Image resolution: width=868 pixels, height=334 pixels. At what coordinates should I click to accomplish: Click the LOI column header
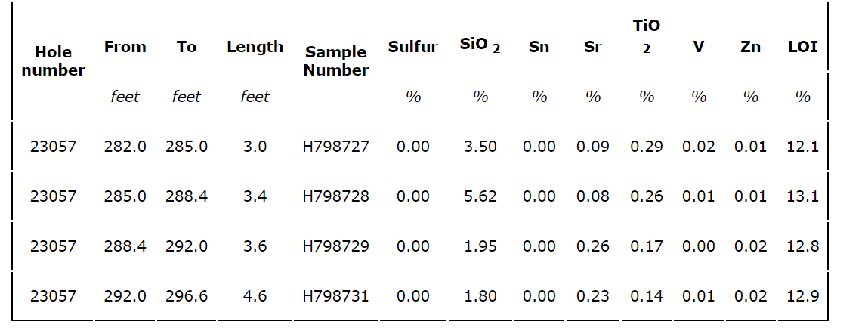click(x=802, y=47)
